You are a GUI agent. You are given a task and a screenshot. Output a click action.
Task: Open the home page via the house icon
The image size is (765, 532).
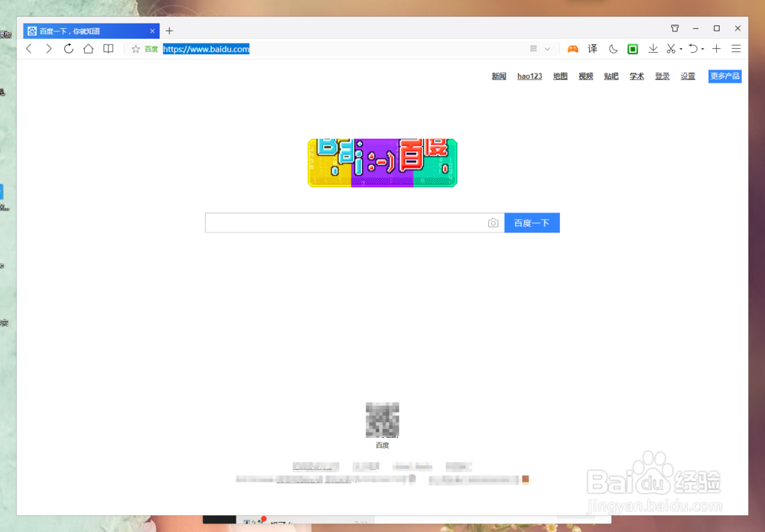[x=88, y=49]
